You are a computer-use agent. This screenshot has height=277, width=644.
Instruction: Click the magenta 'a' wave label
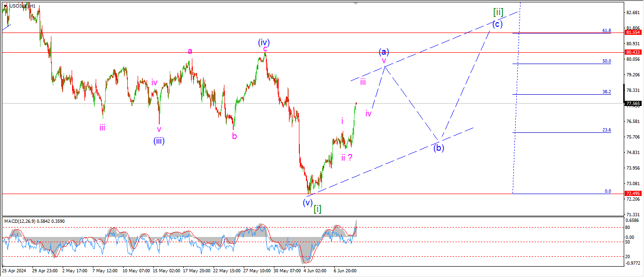pos(190,51)
